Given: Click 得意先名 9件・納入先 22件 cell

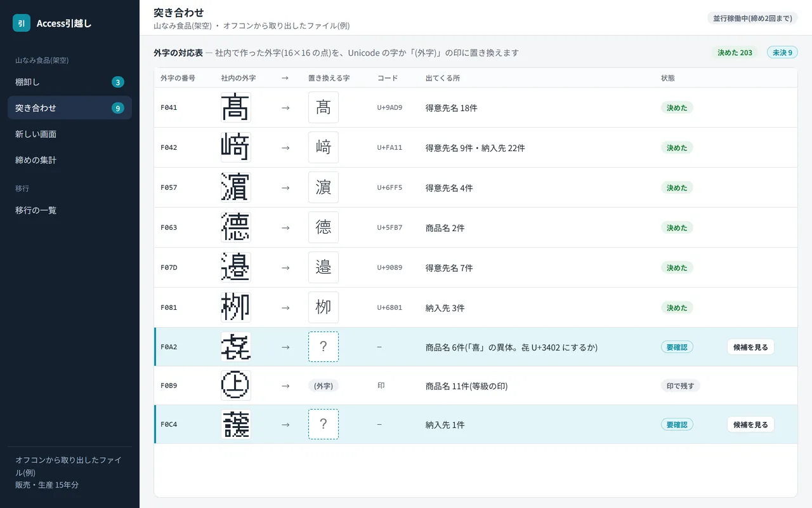Looking at the screenshot, I should click(x=475, y=148).
